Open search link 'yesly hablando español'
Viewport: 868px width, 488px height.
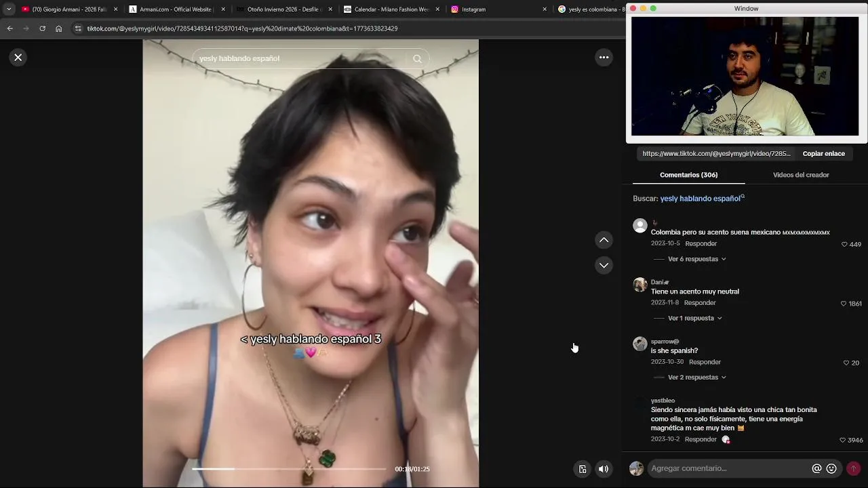point(702,199)
